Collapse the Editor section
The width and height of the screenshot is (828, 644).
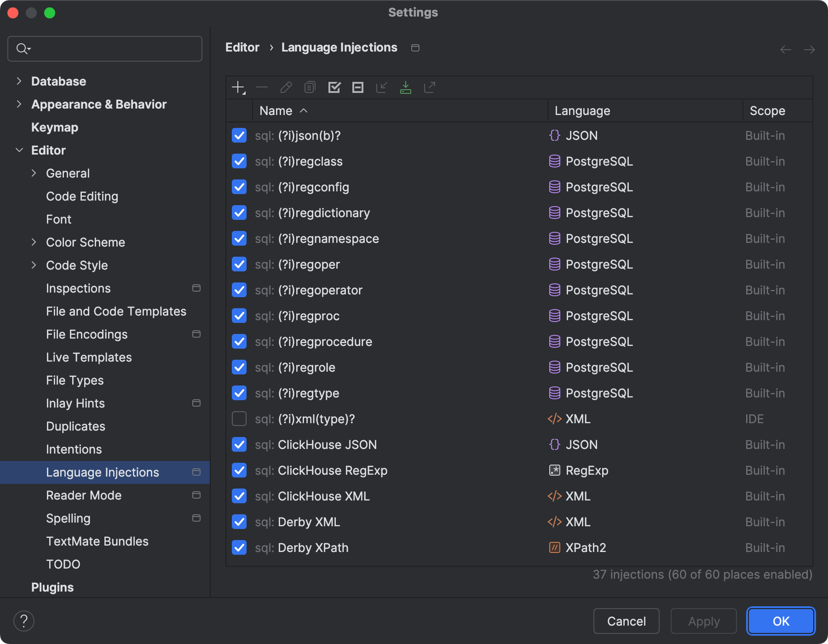click(19, 150)
